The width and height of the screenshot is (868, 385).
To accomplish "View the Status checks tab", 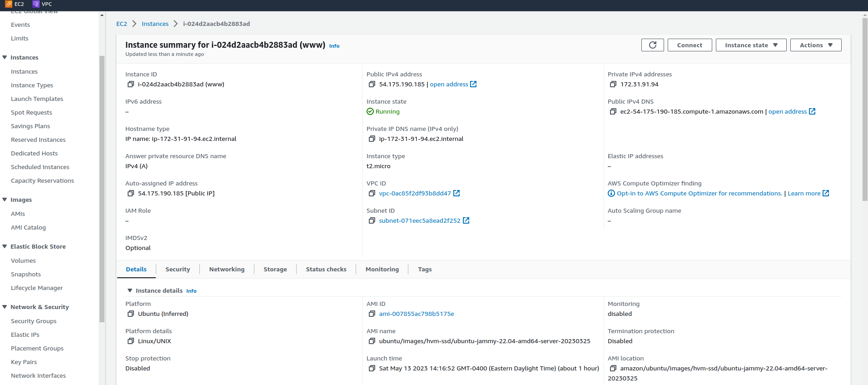I will click(x=326, y=269).
